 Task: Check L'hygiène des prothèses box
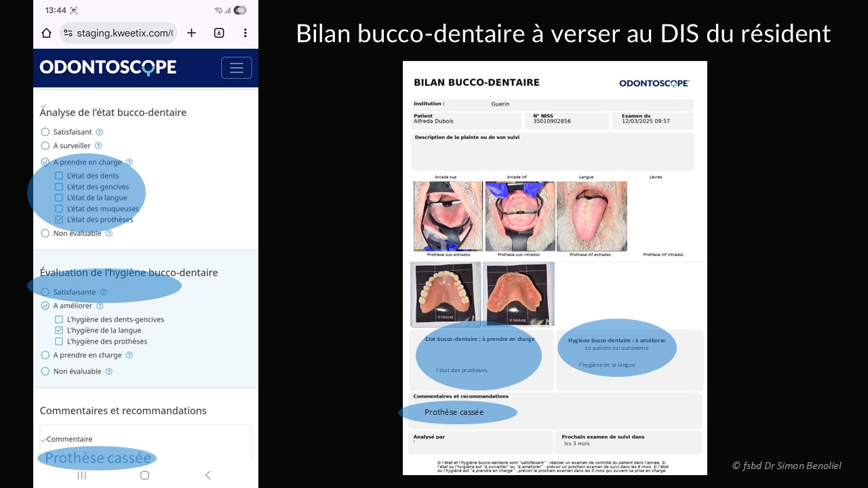pos(59,342)
